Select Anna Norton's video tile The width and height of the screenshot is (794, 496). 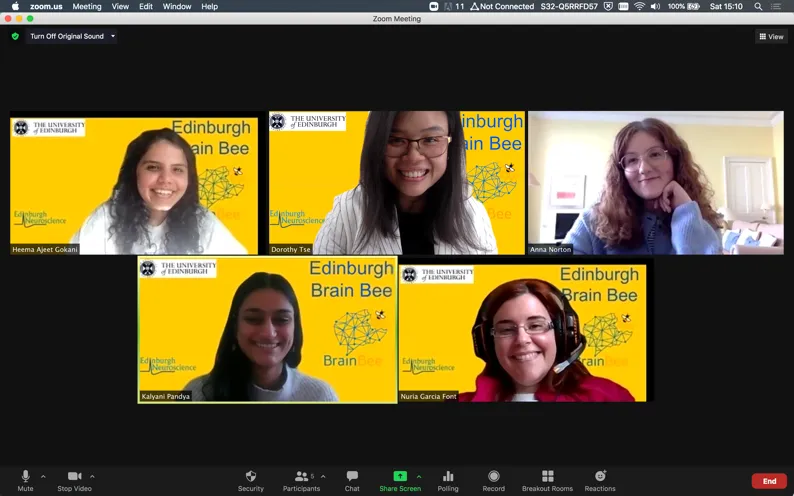point(655,182)
